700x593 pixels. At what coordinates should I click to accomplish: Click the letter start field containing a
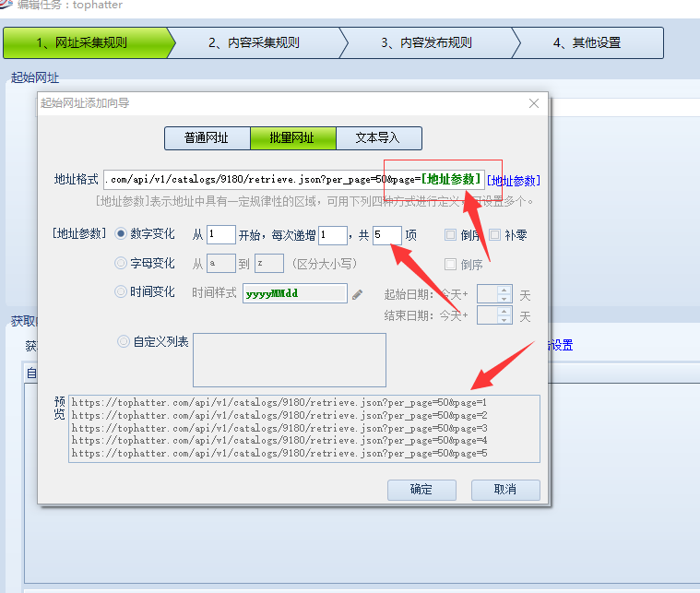(x=221, y=263)
